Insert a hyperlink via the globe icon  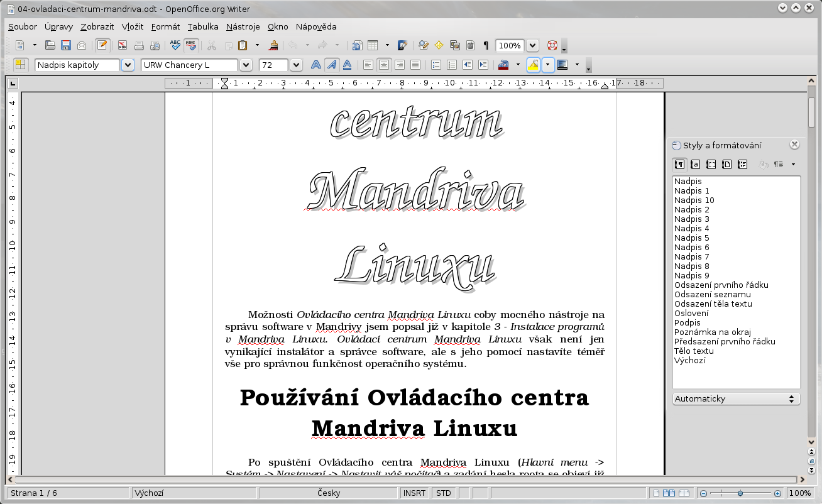pyautogui.click(x=357, y=45)
